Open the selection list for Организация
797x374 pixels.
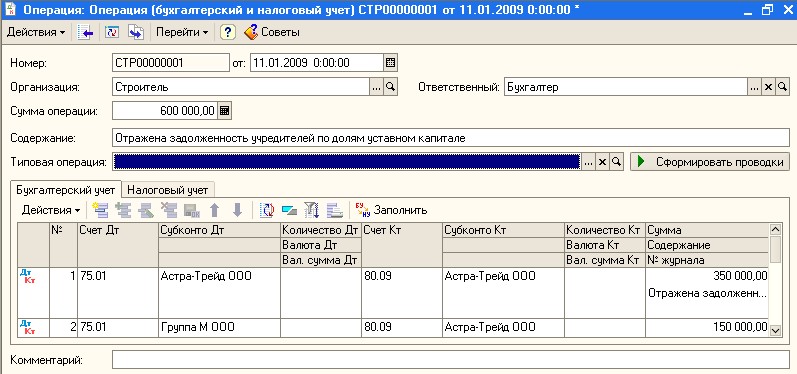coord(376,87)
